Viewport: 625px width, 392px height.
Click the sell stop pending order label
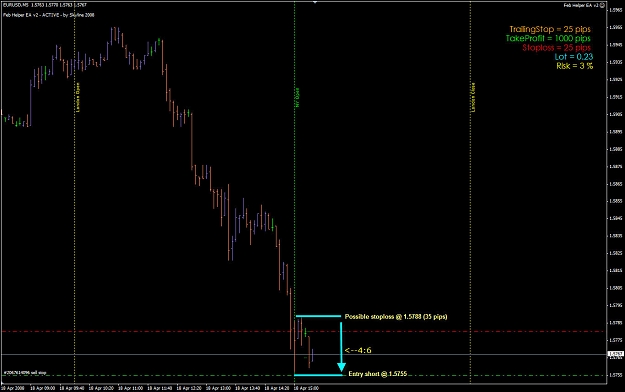click(x=25, y=373)
